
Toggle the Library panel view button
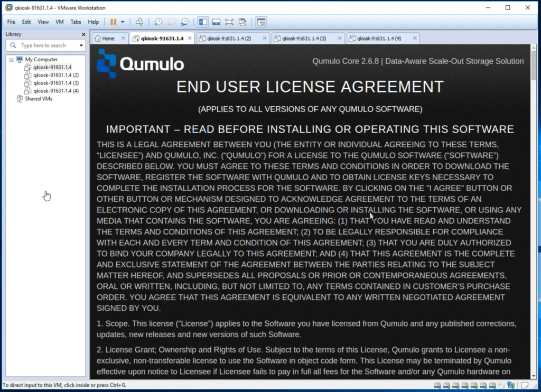click(x=203, y=22)
